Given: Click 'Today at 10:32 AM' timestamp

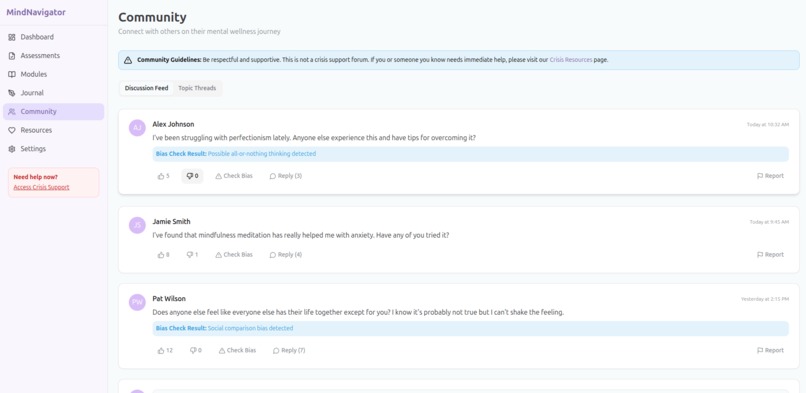Looking at the screenshot, I should [x=768, y=125].
